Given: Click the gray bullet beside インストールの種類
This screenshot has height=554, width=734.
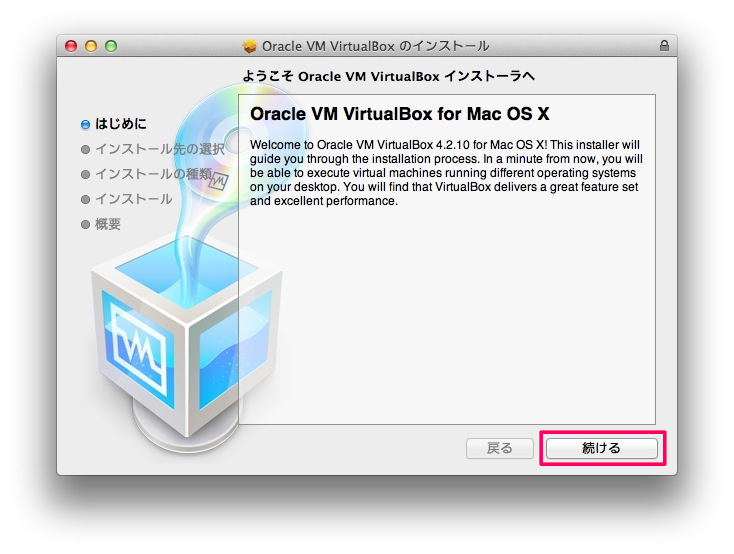Looking at the screenshot, I should [x=85, y=175].
